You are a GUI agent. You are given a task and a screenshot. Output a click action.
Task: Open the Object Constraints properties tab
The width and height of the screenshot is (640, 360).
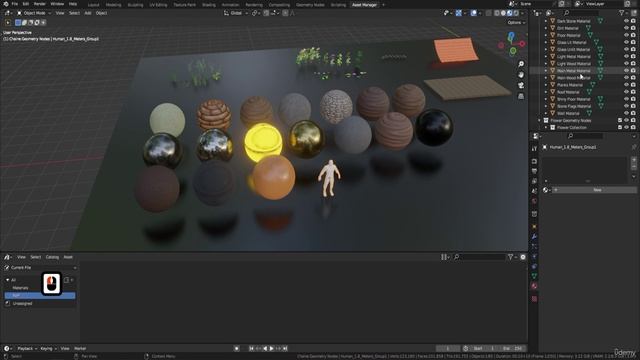[x=534, y=266]
